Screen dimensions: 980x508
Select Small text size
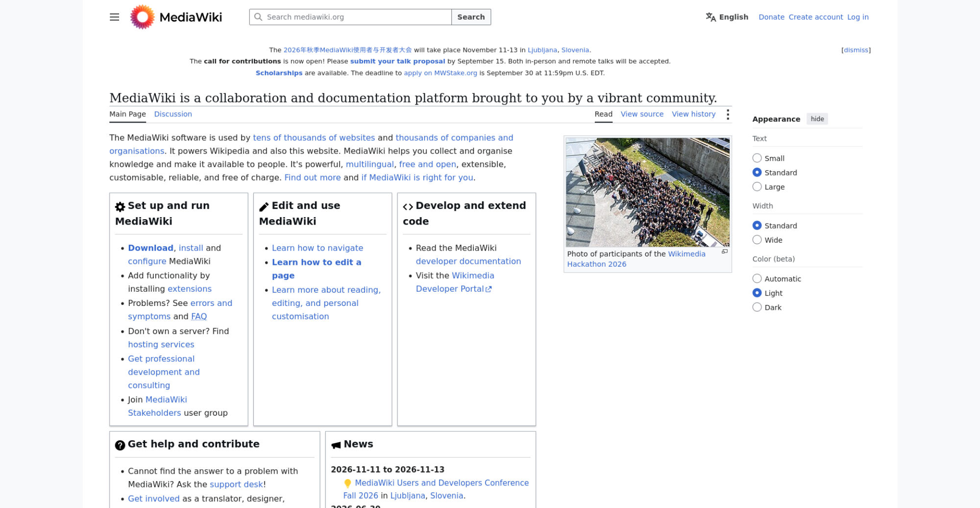757,158
